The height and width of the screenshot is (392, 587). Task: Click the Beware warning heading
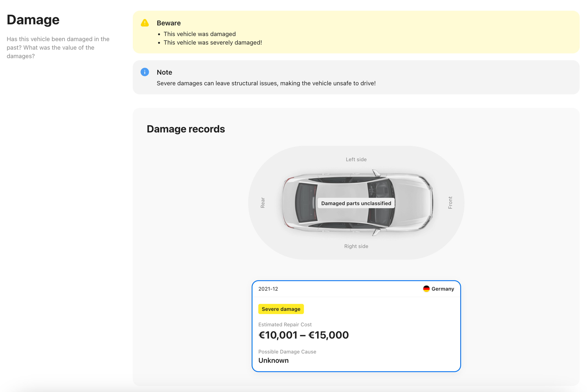tap(169, 23)
